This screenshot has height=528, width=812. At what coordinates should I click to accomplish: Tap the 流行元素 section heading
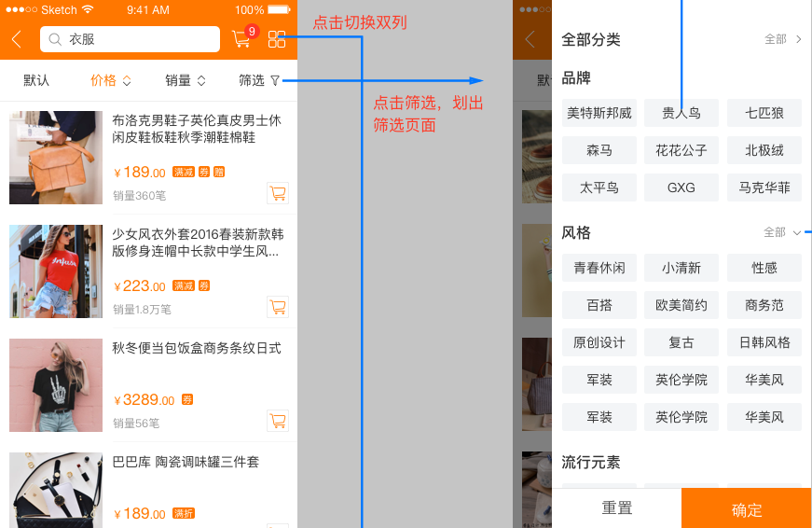(591, 462)
